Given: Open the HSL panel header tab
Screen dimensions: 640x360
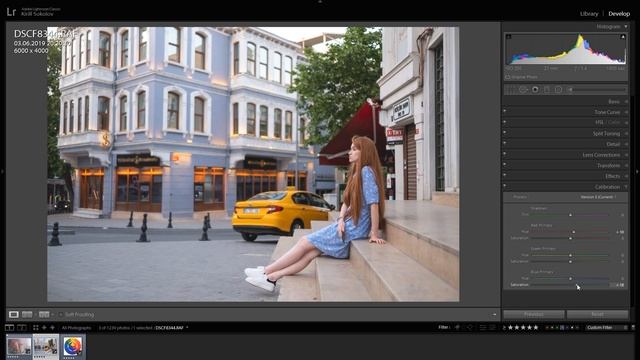Looking at the screenshot, I should 600,123.
